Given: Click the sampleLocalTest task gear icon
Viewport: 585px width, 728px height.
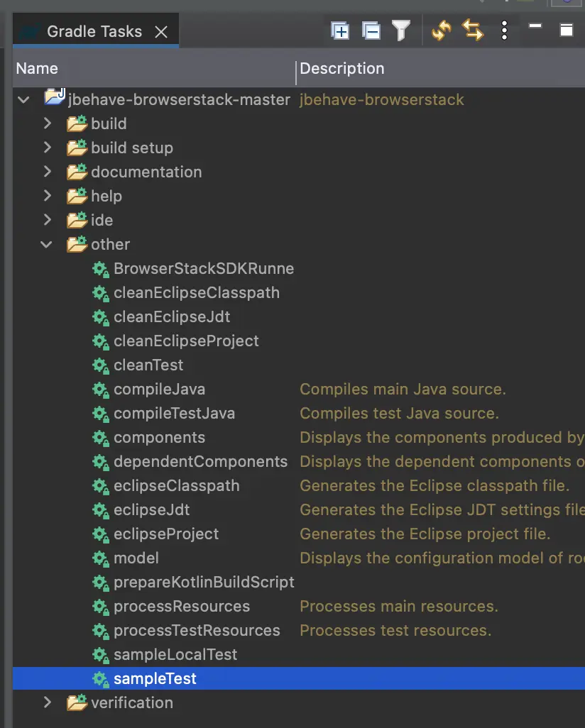Looking at the screenshot, I should [101, 654].
